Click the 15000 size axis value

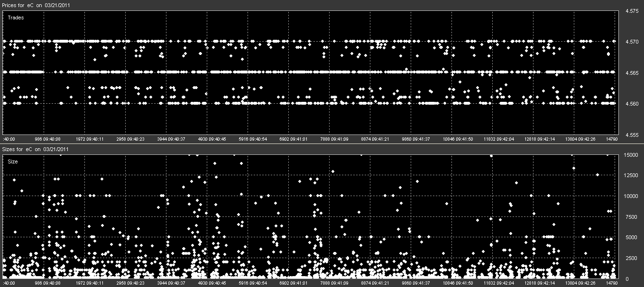pyautogui.click(x=631, y=155)
